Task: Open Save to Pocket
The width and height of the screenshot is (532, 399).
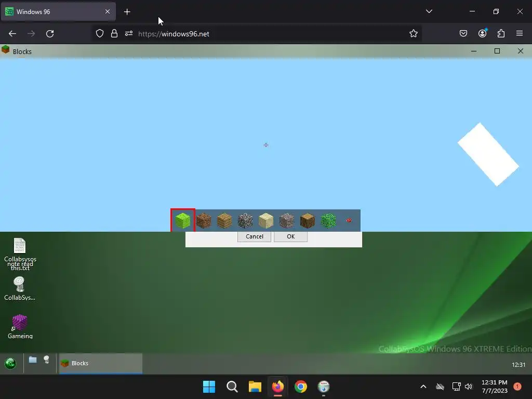Action: point(463,33)
